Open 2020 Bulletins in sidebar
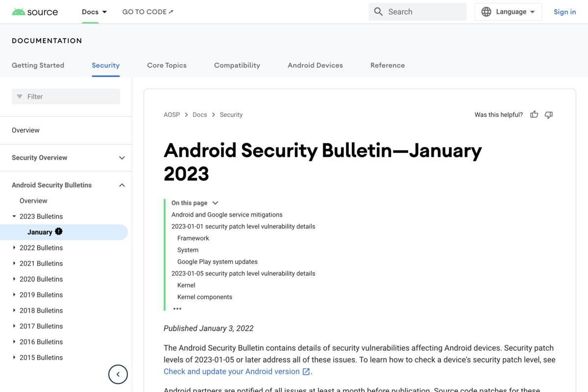 41,279
